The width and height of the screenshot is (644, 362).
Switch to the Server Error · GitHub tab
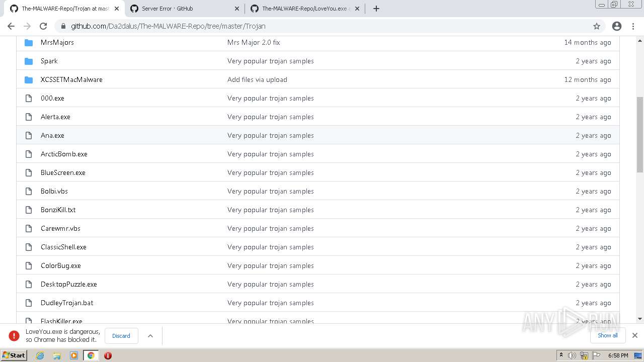coord(185,9)
